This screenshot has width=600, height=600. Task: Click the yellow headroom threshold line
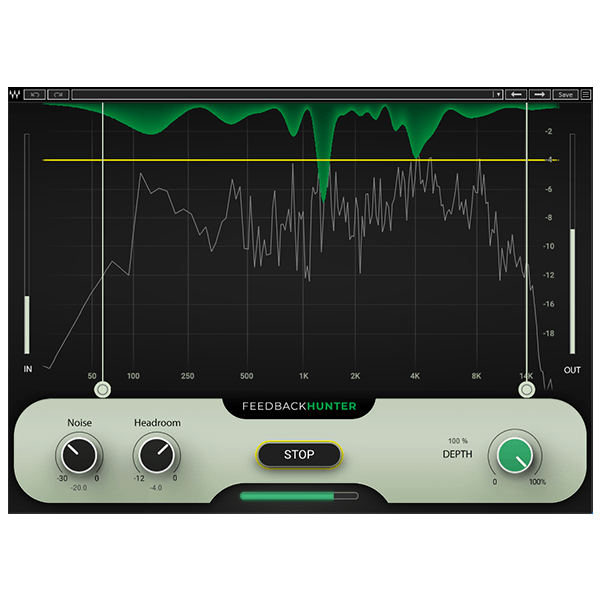(300, 160)
